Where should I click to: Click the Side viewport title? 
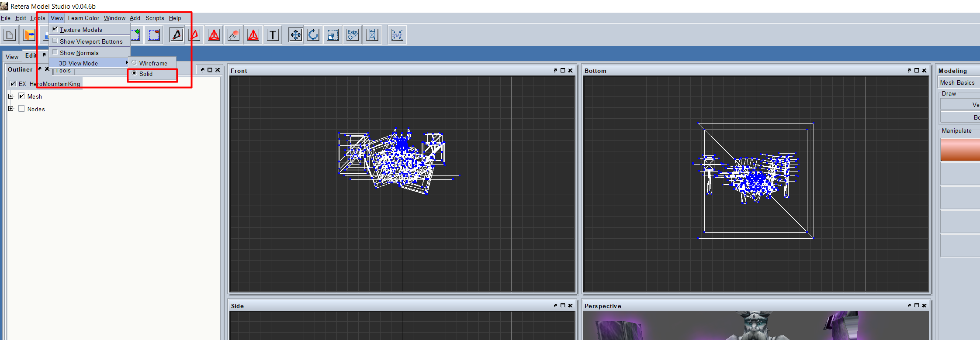click(x=237, y=306)
